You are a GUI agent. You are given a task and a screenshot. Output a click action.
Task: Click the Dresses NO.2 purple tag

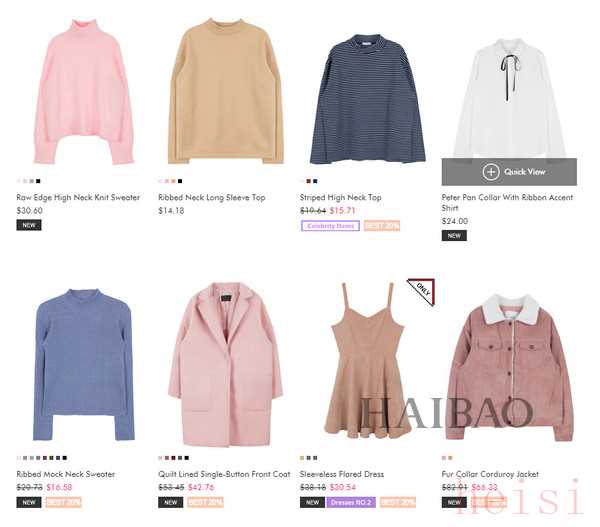click(351, 502)
